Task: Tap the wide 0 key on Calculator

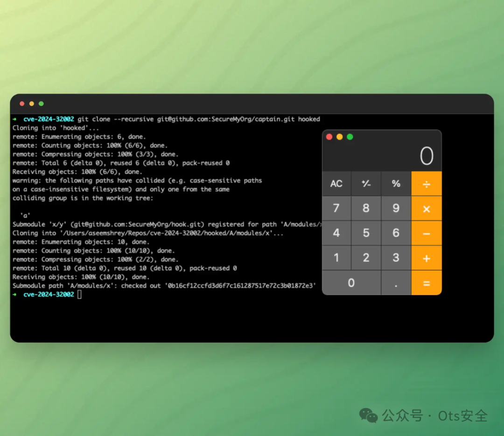Action: pyautogui.click(x=351, y=283)
